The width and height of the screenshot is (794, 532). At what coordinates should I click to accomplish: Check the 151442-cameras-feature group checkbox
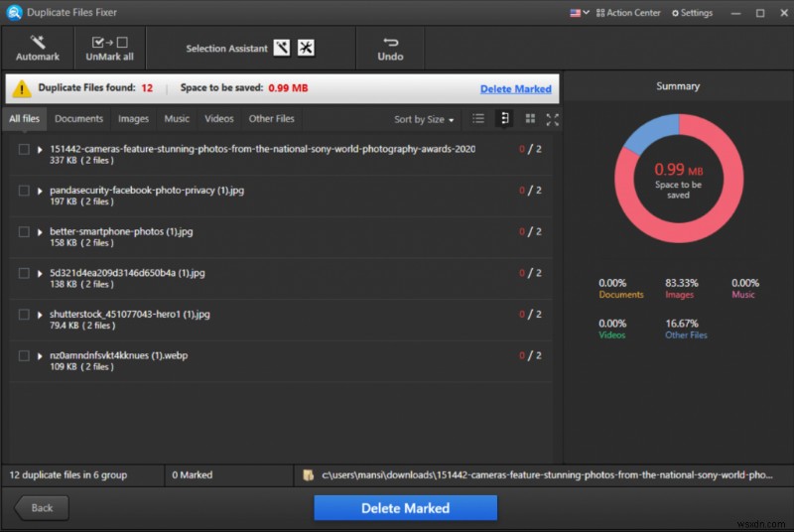[24, 149]
